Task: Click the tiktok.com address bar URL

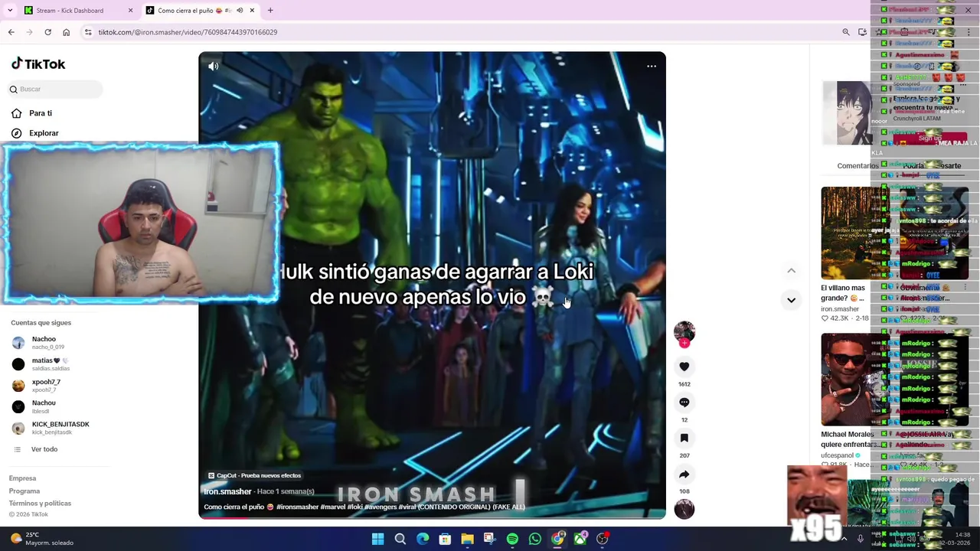Action: (x=188, y=32)
